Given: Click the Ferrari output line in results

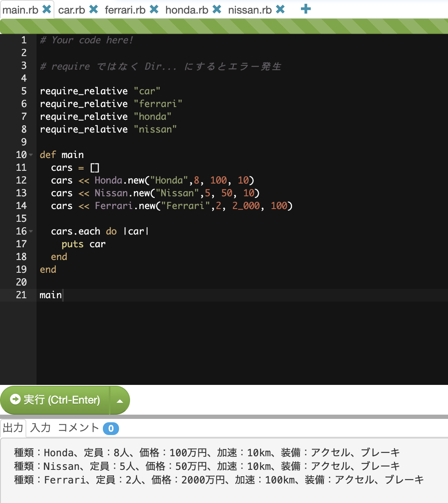Looking at the screenshot, I should click(219, 480).
